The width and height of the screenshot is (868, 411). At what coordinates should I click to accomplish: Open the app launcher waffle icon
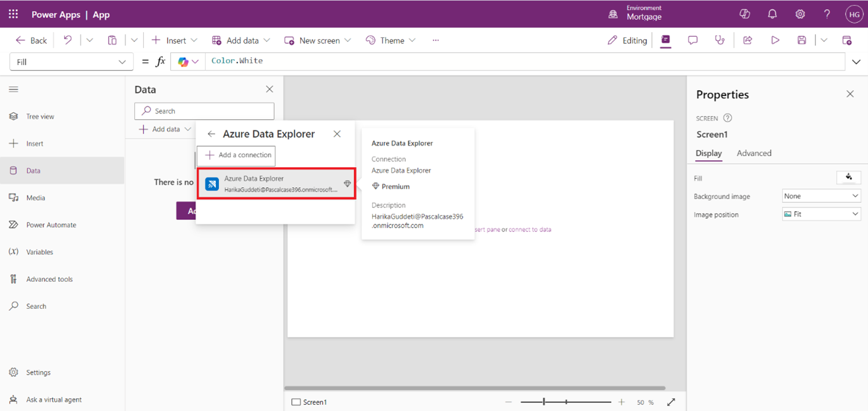(x=13, y=14)
